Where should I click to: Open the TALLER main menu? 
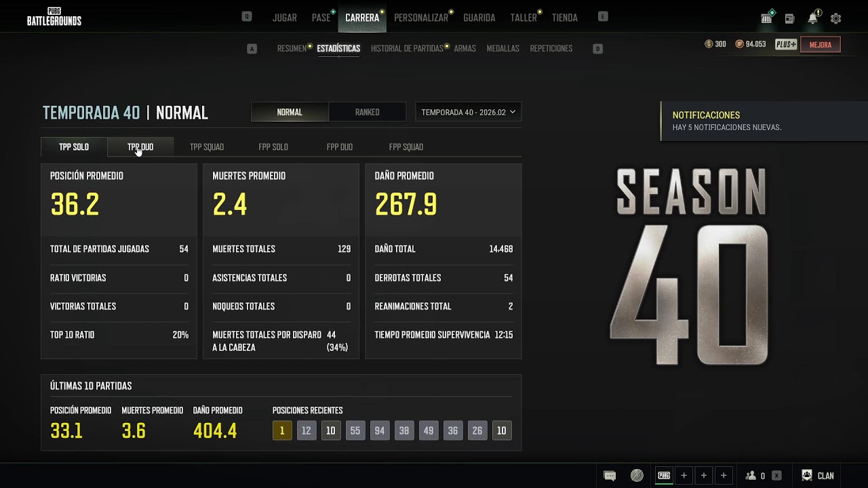pos(524,18)
